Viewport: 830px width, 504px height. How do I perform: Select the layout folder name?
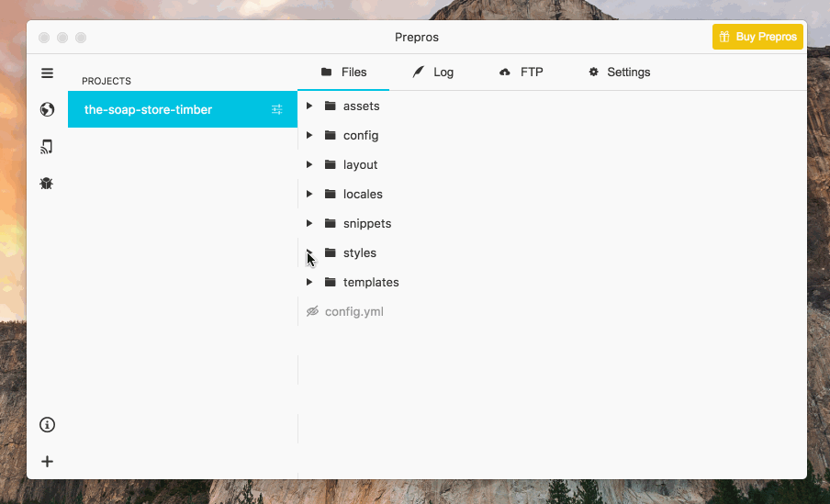(360, 165)
